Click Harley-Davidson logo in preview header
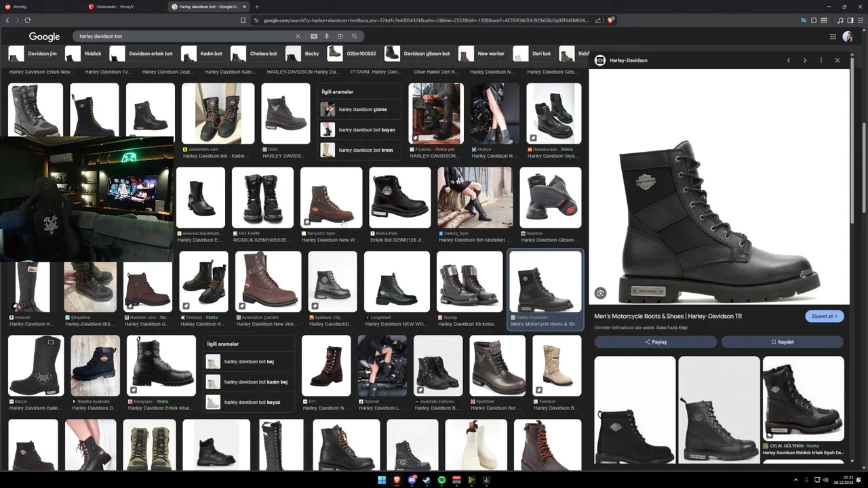The width and height of the screenshot is (868, 488). pos(600,60)
